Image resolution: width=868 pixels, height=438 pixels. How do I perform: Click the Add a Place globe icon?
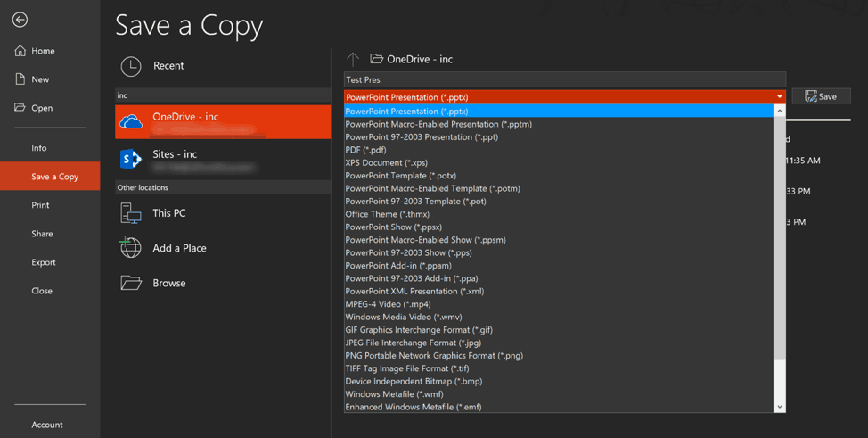(130, 247)
